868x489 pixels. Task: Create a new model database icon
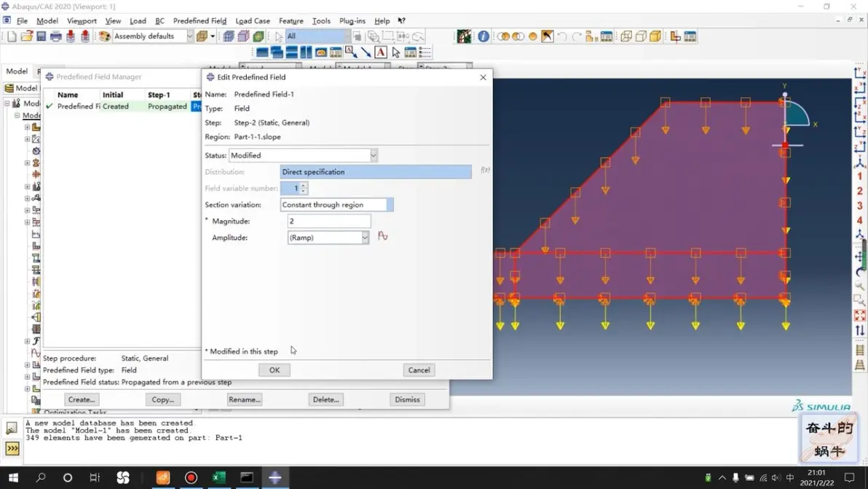(12, 36)
